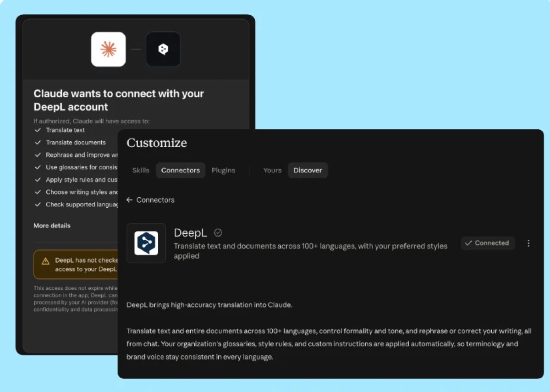Click the 'Translate documents' permission line

[x=76, y=143]
